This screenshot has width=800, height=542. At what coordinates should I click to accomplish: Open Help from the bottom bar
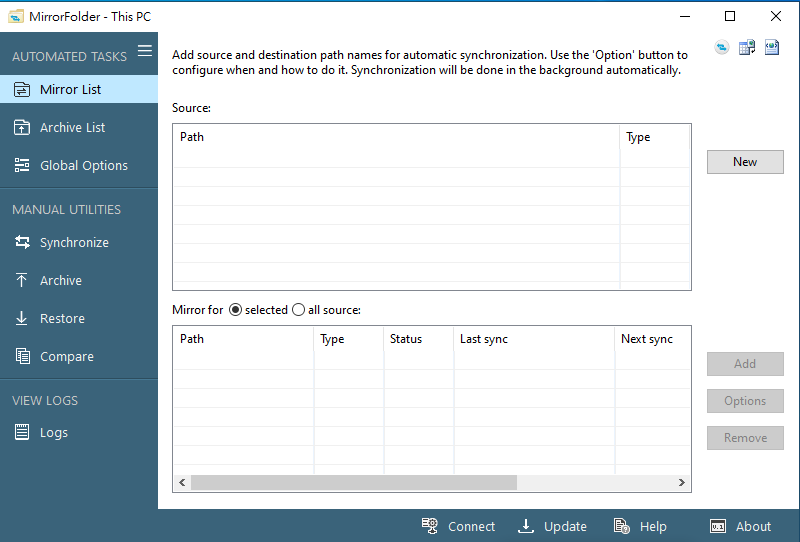(x=640, y=526)
